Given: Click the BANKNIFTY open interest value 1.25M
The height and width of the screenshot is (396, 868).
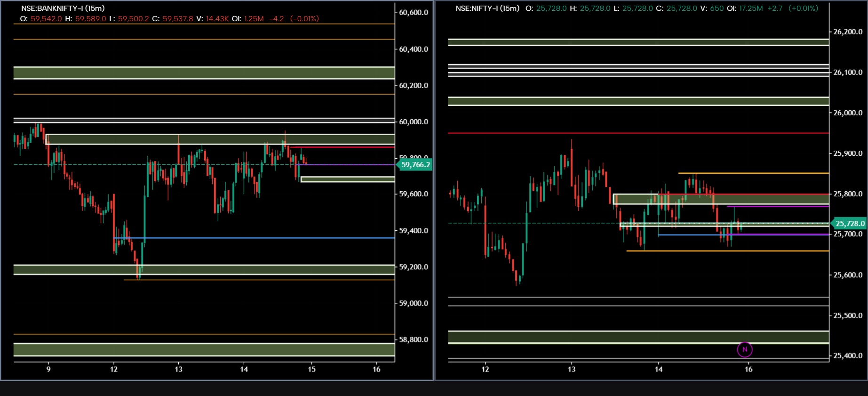Looking at the screenshot, I should tap(254, 19).
